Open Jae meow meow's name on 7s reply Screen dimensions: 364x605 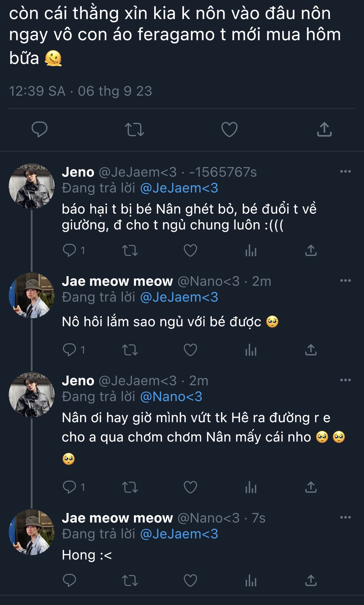tap(117, 518)
